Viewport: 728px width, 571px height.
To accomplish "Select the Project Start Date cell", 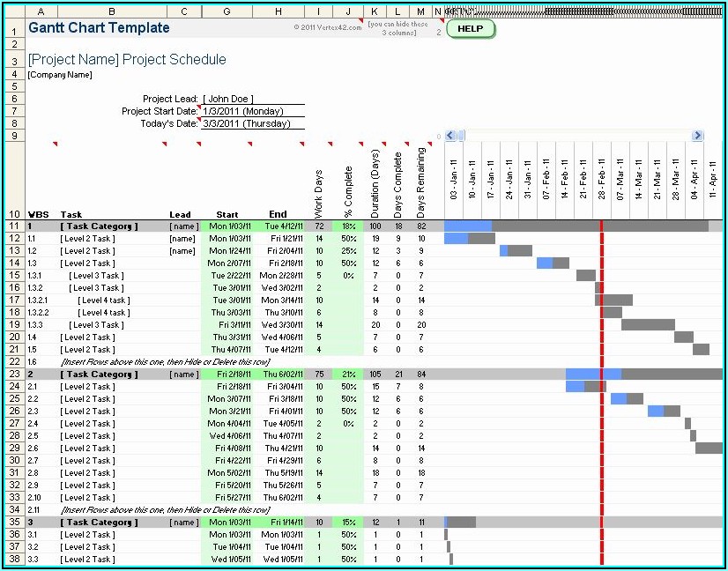I will pyautogui.click(x=252, y=112).
